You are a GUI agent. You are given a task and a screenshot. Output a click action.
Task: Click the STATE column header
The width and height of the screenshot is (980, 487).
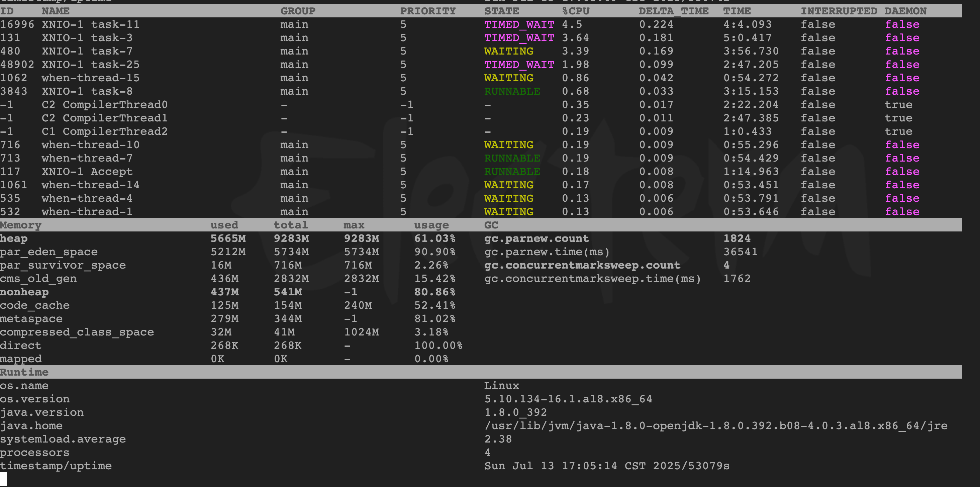[x=502, y=11]
